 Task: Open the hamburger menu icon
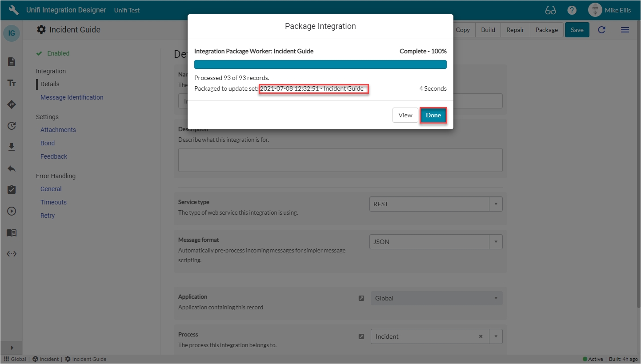click(x=625, y=30)
